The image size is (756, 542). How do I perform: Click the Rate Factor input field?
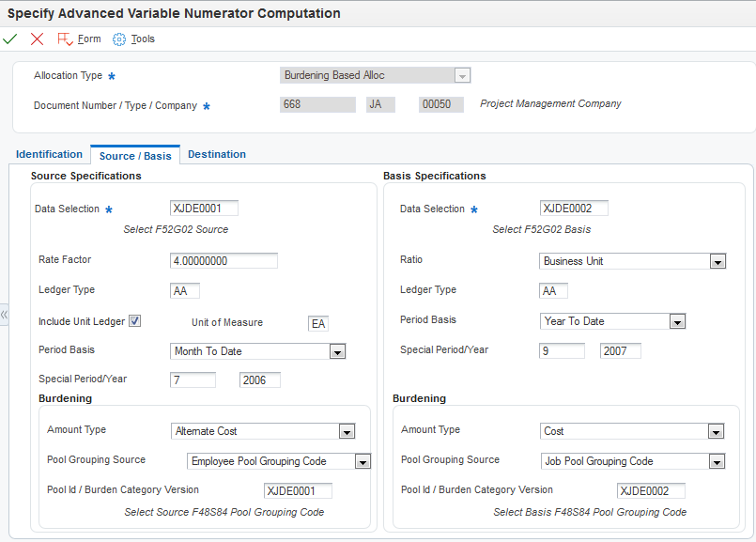224,260
